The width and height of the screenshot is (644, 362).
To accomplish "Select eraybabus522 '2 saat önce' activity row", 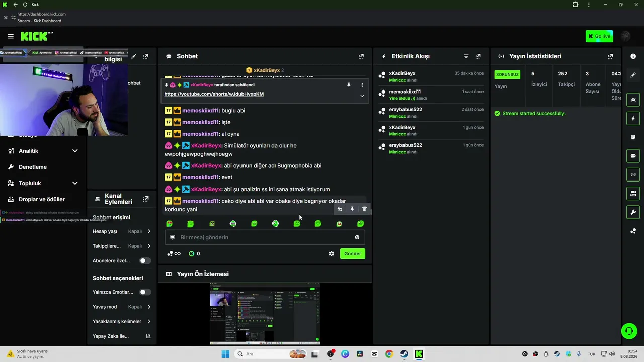I will click(x=431, y=112).
